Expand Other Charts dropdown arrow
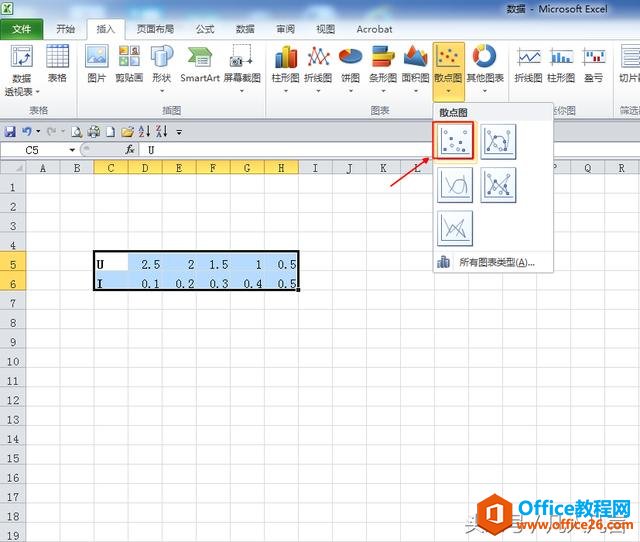 pos(485,91)
